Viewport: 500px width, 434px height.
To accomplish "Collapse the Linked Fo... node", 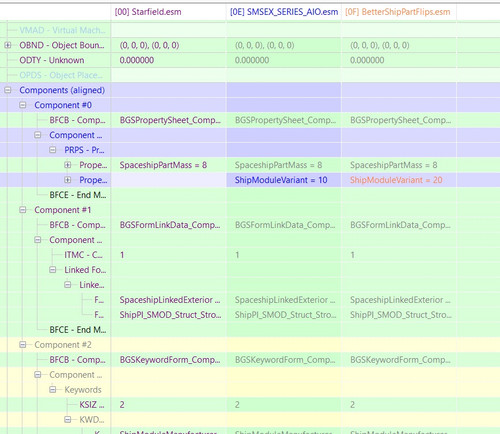I will [53, 270].
